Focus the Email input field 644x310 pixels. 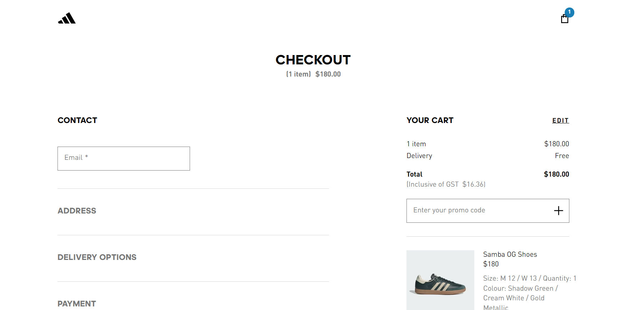tap(124, 158)
